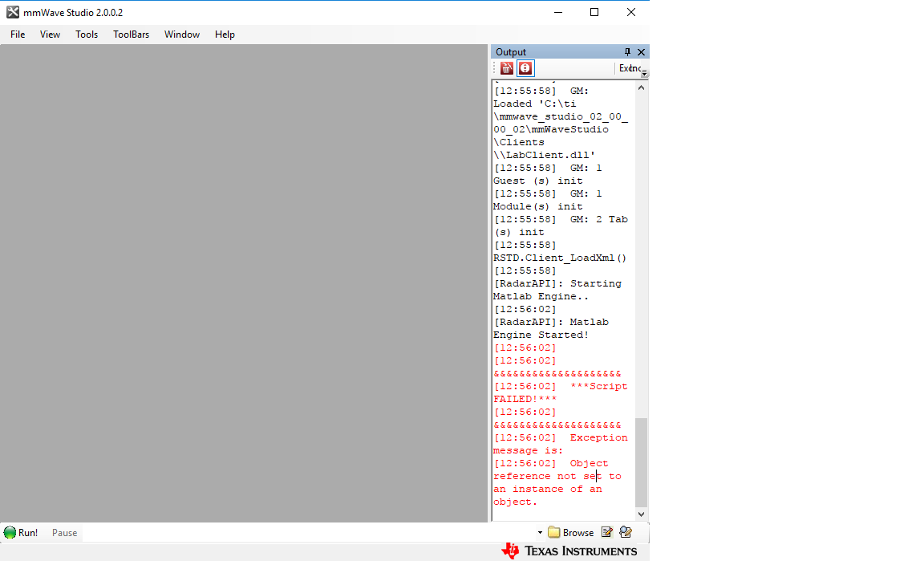The width and height of the screenshot is (924, 561).
Task: Open the script path dropdown arrow
Action: pos(540,533)
